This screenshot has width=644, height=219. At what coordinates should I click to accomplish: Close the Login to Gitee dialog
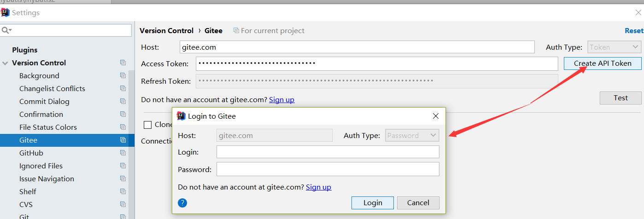pos(436,116)
